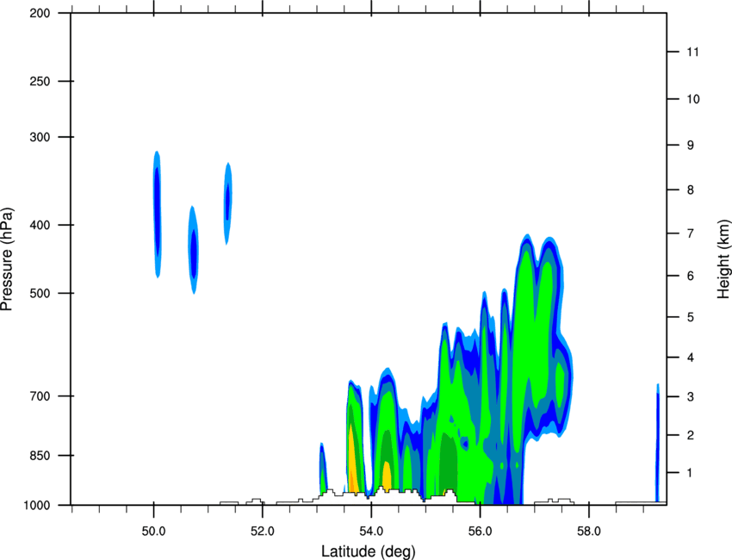Viewport: 732px width, 560px height.
Task: Click the high cloud streak at latitude 50
Action: click(x=157, y=215)
